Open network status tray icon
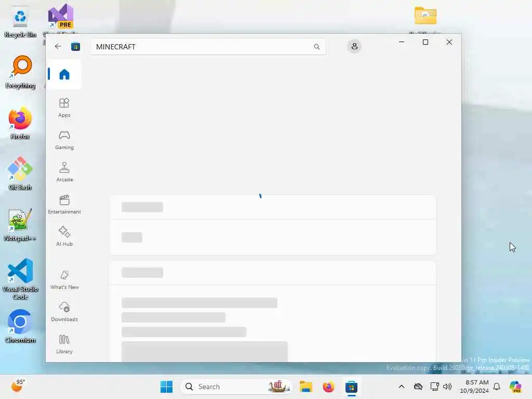Image resolution: width=532 pixels, height=399 pixels. click(x=434, y=387)
